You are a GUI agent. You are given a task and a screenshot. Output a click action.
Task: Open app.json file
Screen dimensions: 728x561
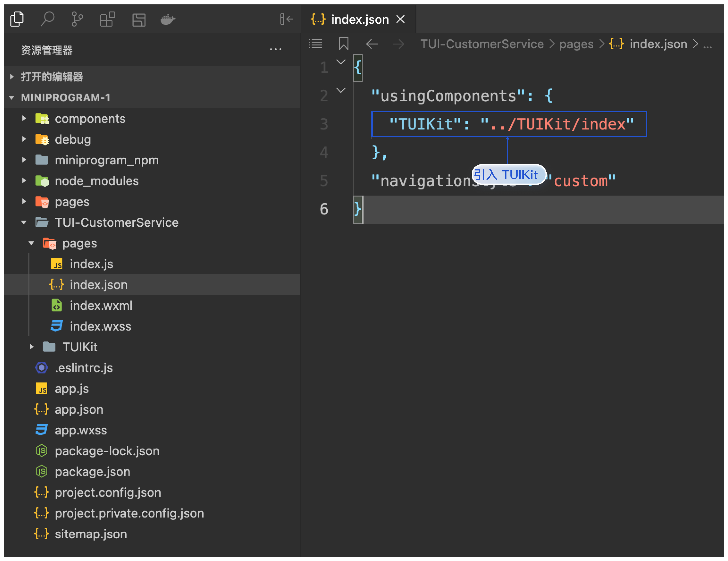pos(79,409)
